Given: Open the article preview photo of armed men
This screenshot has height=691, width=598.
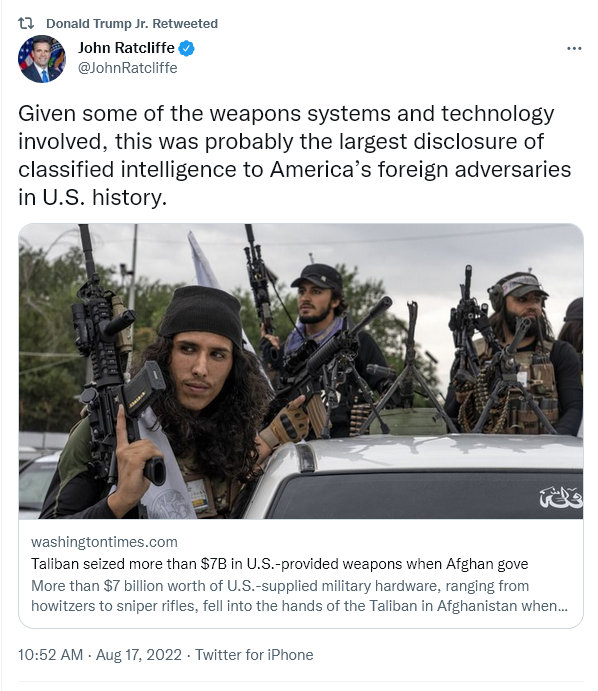Looking at the screenshot, I should click(x=301, y=371).
